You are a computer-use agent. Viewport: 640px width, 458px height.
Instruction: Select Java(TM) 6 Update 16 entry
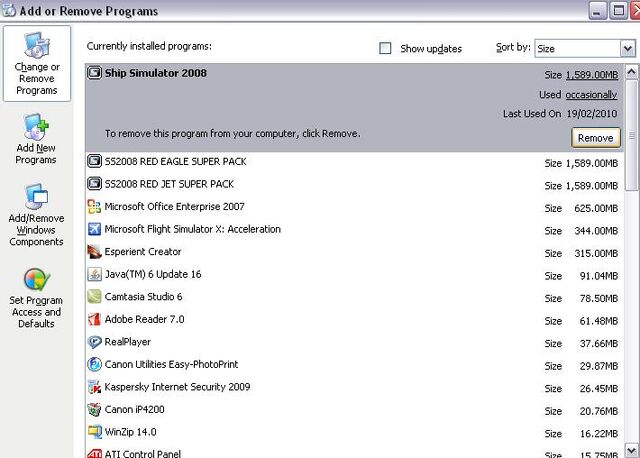pyautogui.click(x=354, y=274)
